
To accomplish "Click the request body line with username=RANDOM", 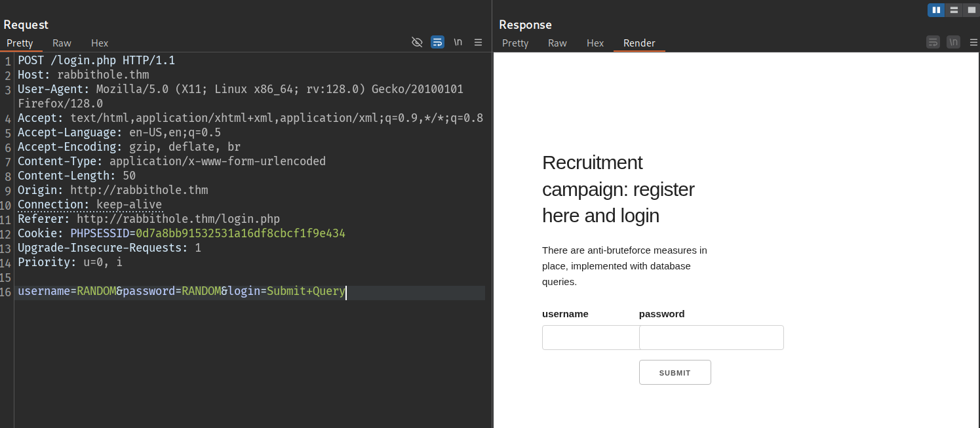I will (x=181, y=292).
